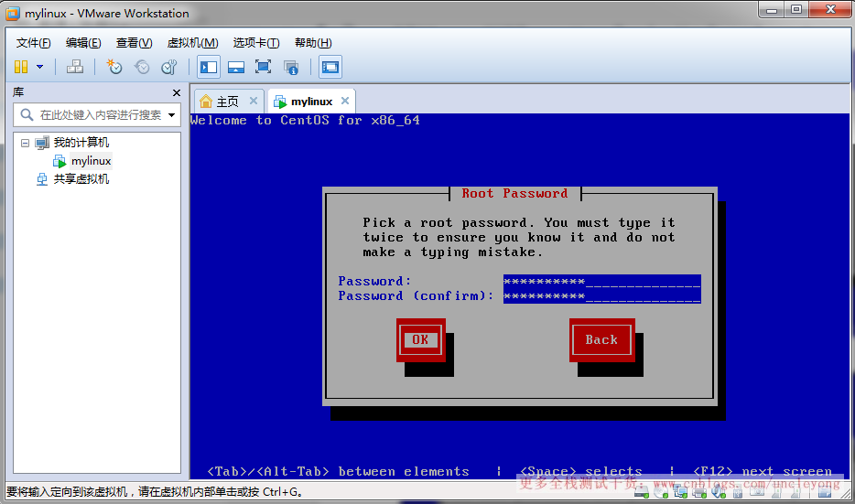Click the network adapter status bar icon

[x=680, y=492]
